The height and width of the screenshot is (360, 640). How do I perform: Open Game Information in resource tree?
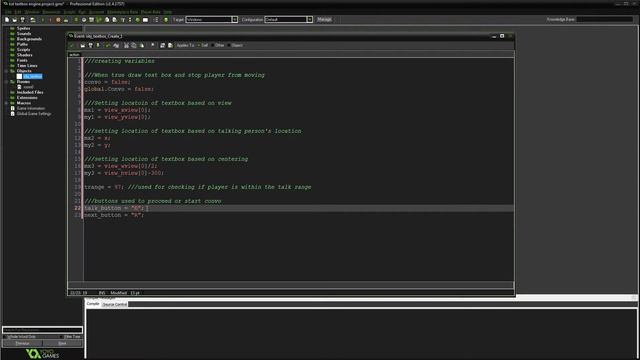point(31,109)
